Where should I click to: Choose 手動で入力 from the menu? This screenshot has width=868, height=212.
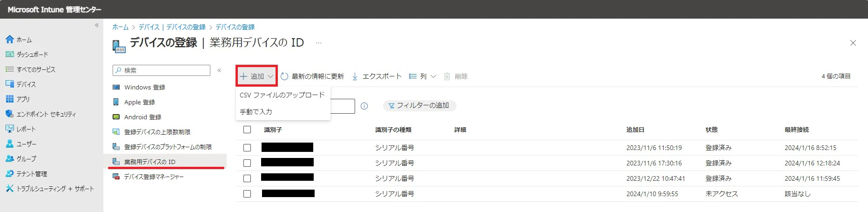click(256, 112)
